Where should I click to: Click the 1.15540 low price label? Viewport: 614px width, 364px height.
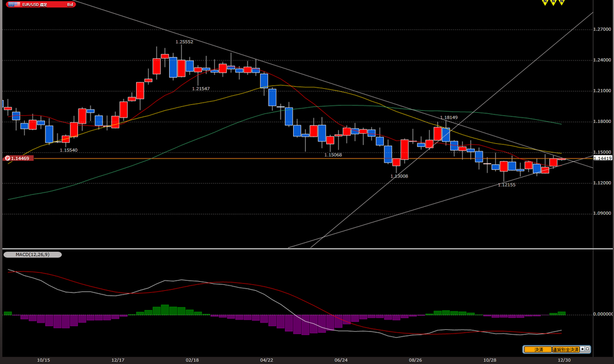coord(68,150)
